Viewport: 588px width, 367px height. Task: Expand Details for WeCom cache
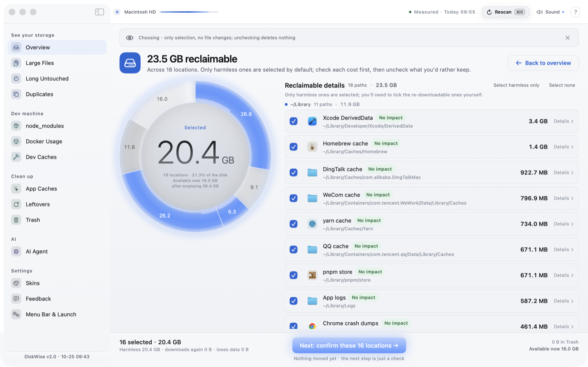564,198
